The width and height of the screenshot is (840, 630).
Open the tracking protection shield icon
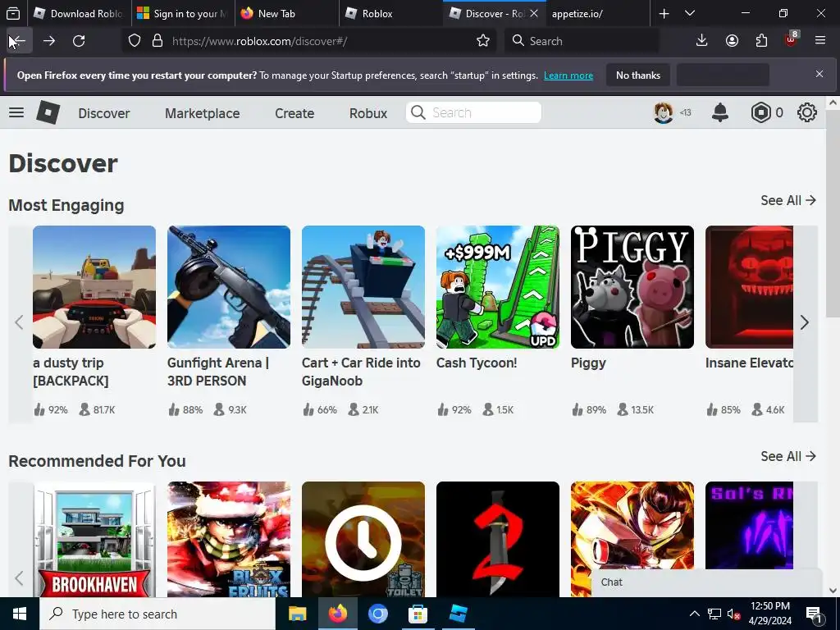(x=135, y=41)
